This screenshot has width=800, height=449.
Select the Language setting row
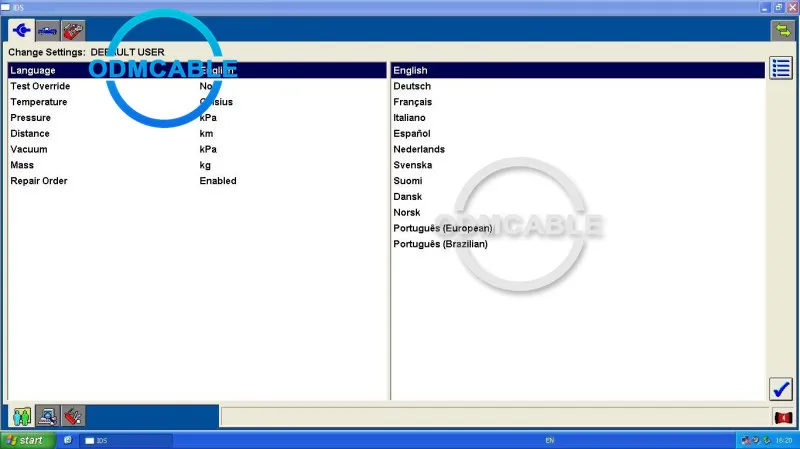click(x=197, y=70)
